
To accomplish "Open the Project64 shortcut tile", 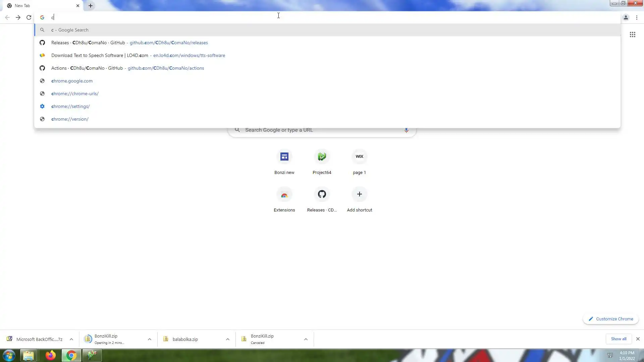I will pyautogui.click(x=322, y=157).
